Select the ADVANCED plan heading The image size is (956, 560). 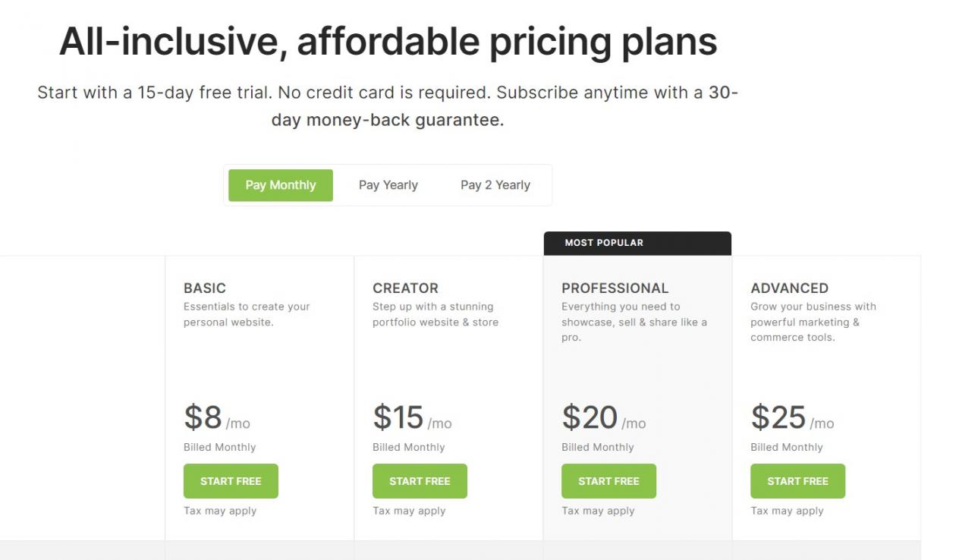(x=789, y=288)
